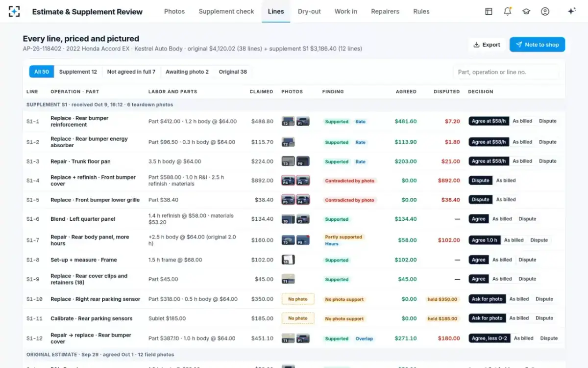The width and height of the screenshot is (588, 368).
Task: Open photo T1 on line S1-9
Action: (288, 279)
